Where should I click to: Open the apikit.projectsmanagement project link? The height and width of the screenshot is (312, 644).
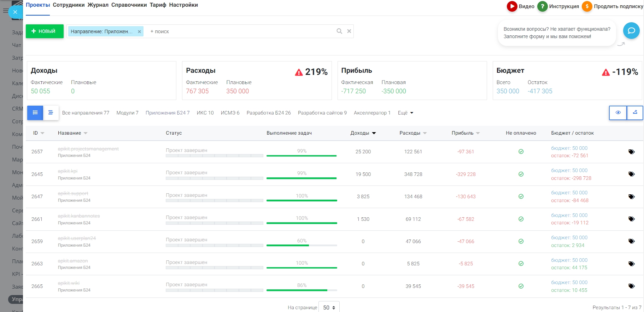coord(88,149)
